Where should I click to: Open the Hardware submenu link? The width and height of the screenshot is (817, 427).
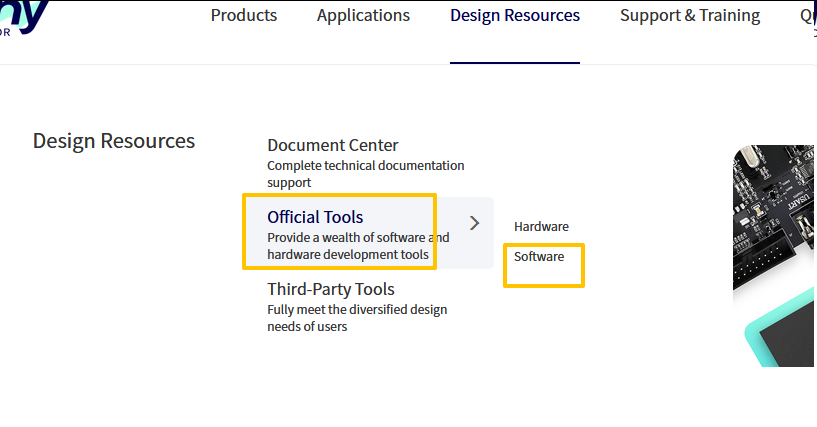pos(541,227)
